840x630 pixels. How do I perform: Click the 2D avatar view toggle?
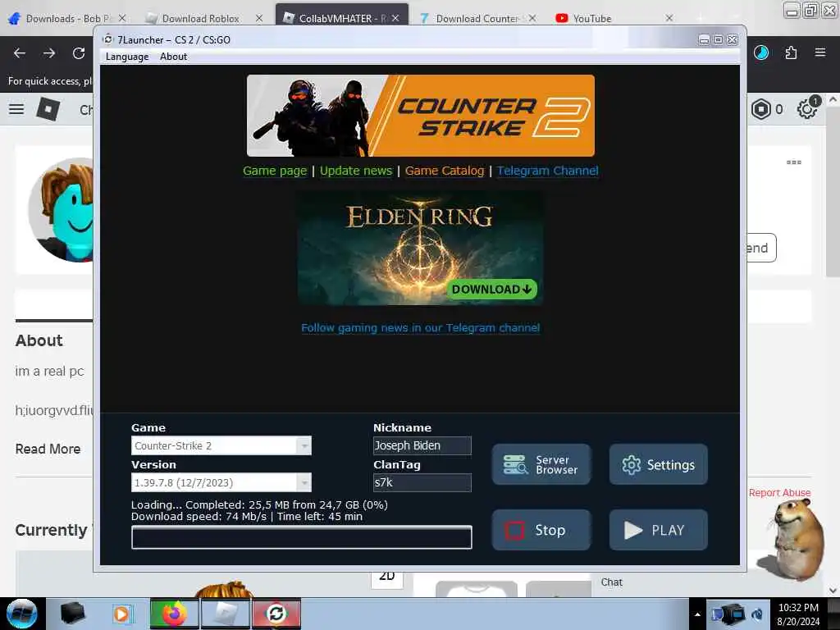pos(387,577)
